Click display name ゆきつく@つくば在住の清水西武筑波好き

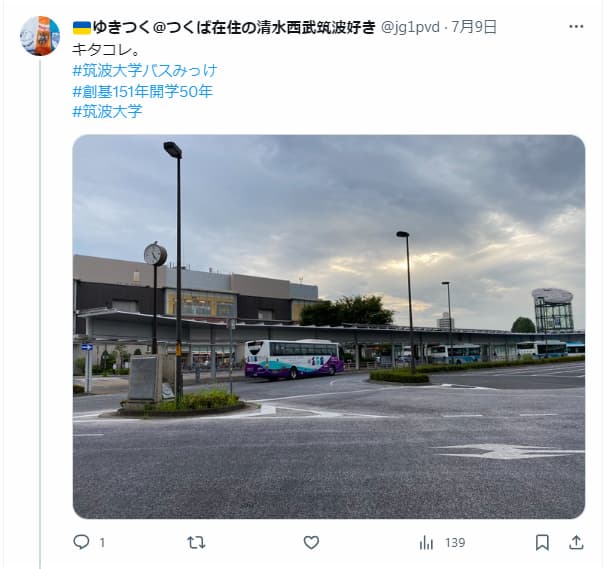tap(234, 27)
